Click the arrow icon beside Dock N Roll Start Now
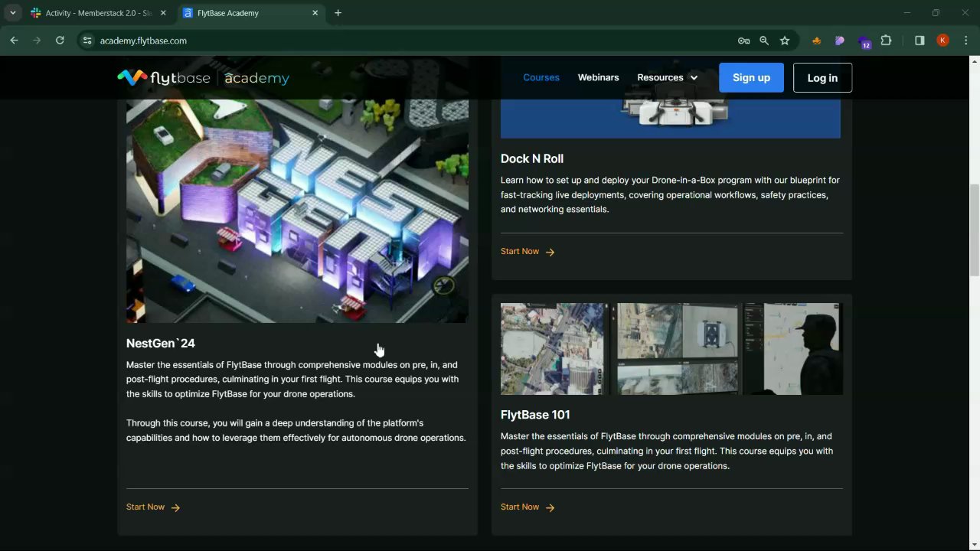Image resolution: width=980 pixels, height=551 pixels. pos(550,252)
